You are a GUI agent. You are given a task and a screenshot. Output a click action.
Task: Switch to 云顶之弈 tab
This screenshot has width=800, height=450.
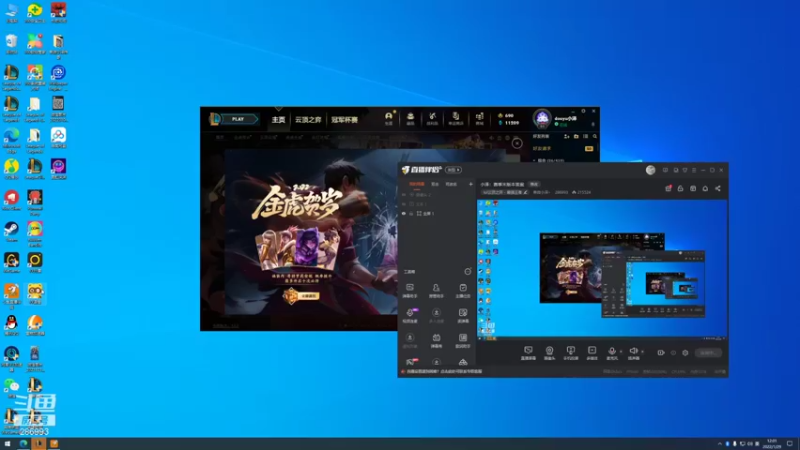pyautogui.click(x=308, y=120)
